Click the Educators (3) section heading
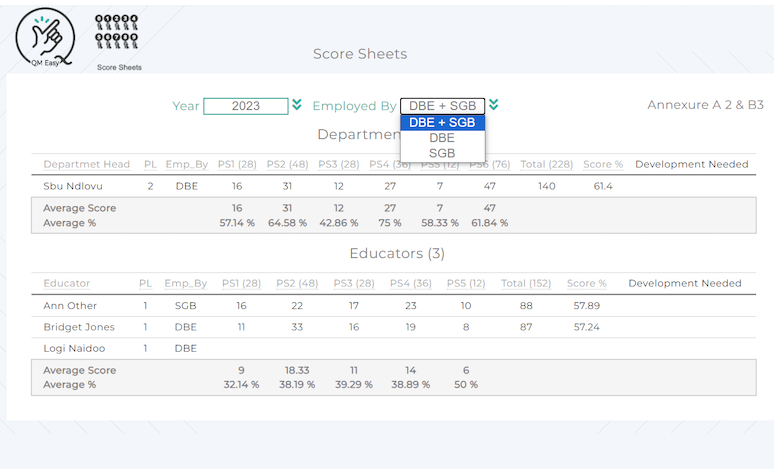Screen dimensions: 774x469 (x=397, y=254)
